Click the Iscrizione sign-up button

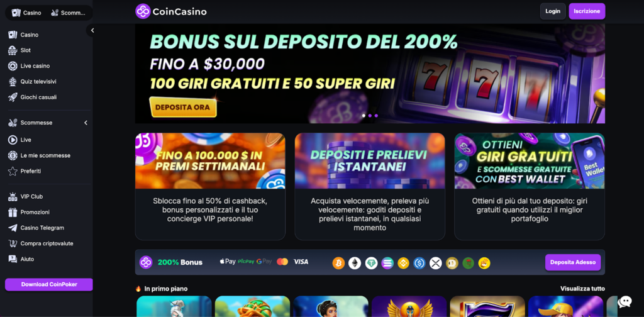coord(587,11)
